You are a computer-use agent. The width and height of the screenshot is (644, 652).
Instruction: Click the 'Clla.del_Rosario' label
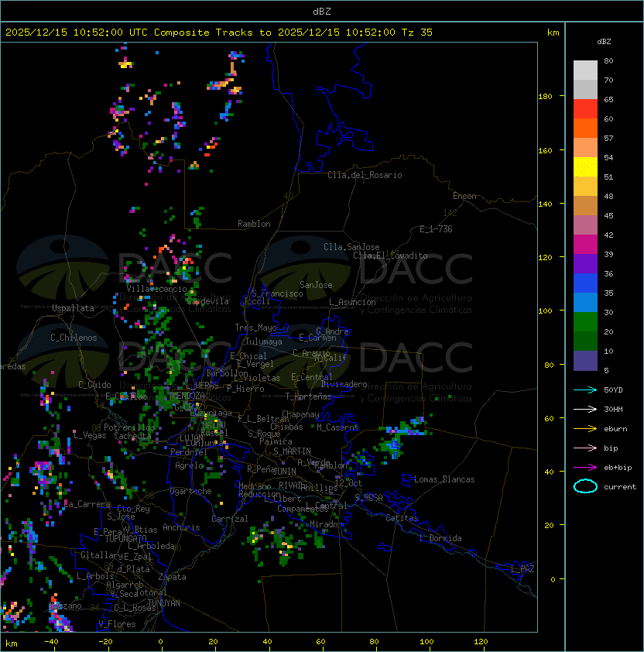[x=365, y=175]
